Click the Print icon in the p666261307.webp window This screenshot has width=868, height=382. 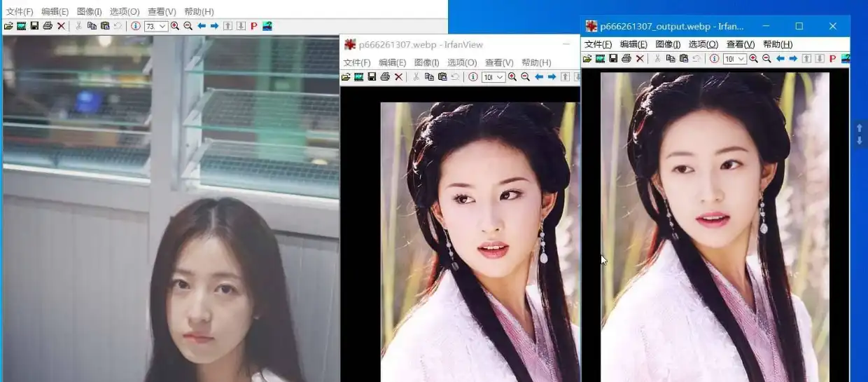point(385,77)
